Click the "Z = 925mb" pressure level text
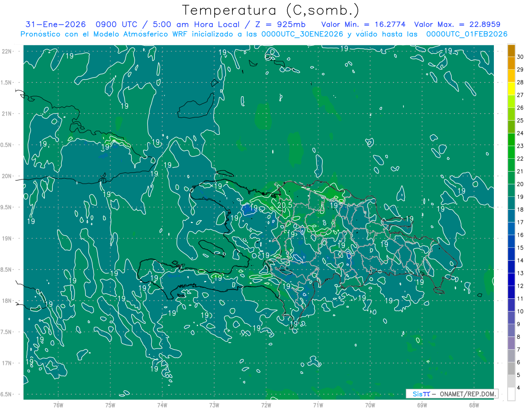The width and height of the screenshot is (532, 411). tap(285, 24)
